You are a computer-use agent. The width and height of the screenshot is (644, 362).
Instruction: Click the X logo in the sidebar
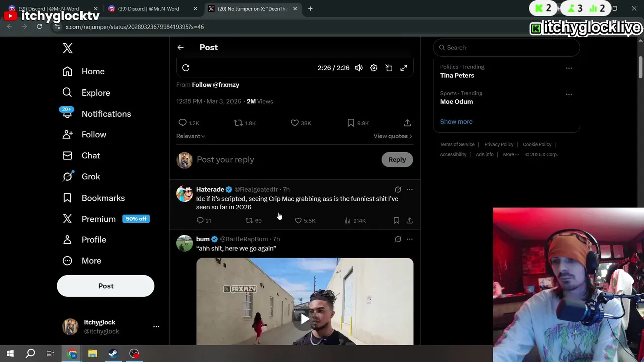coord(68,48)
